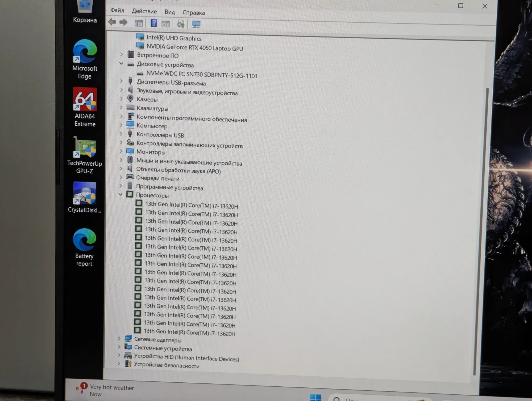Expand the Сетевые адаптеры category
The height and width of the screenshot is (401, 532).
119,338
